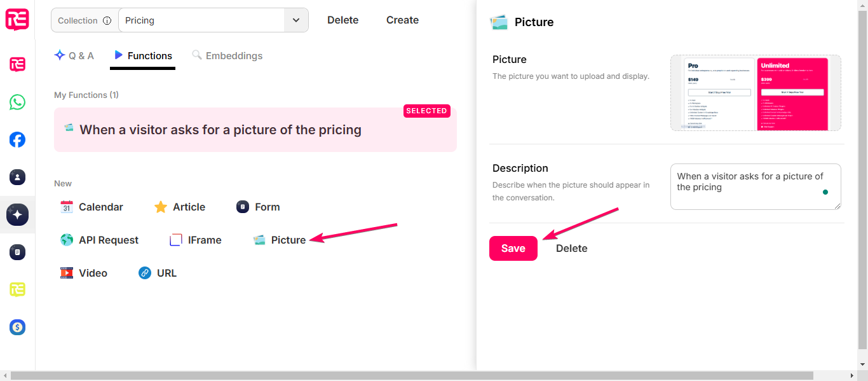
Task: Open the dollar billing icon in sidebar
Action: coord(17,328)
